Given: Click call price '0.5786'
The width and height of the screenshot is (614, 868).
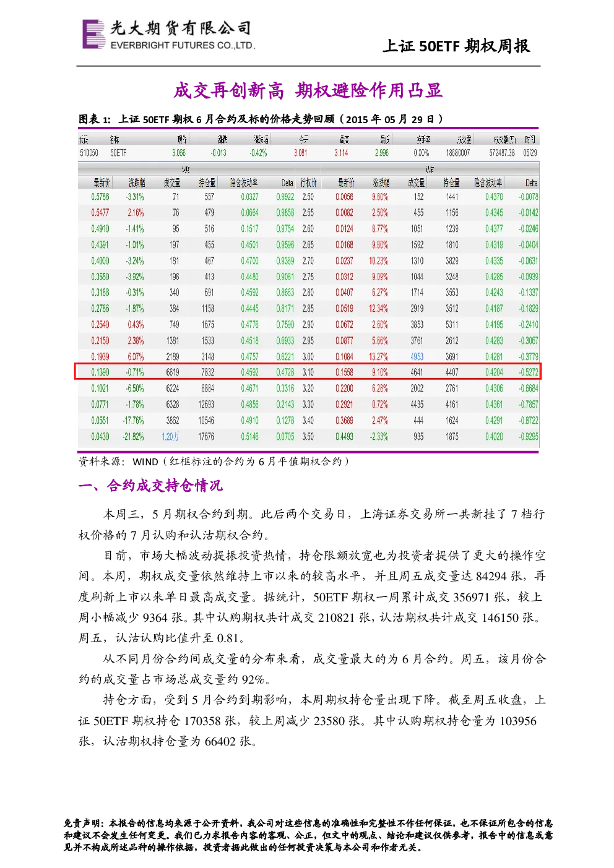Looking at the screenshot, I should click(x=100, y=197).
